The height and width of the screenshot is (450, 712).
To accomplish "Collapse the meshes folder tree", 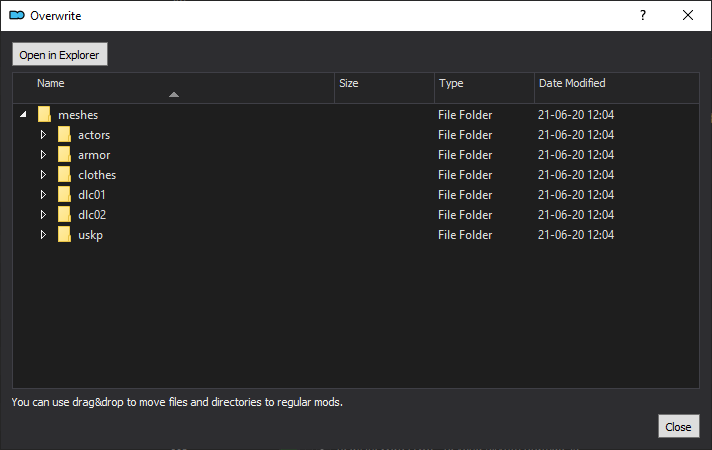I will [23, 114].
